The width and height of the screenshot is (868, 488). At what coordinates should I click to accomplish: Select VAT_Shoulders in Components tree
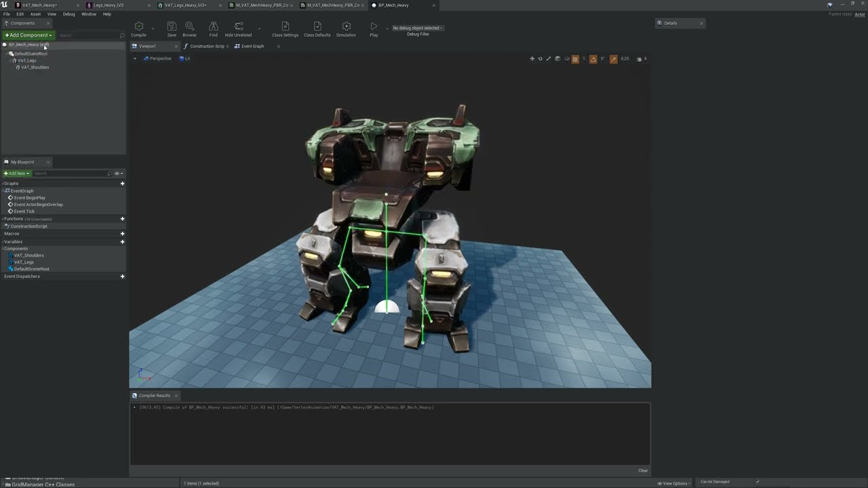(x=35, y=67)
